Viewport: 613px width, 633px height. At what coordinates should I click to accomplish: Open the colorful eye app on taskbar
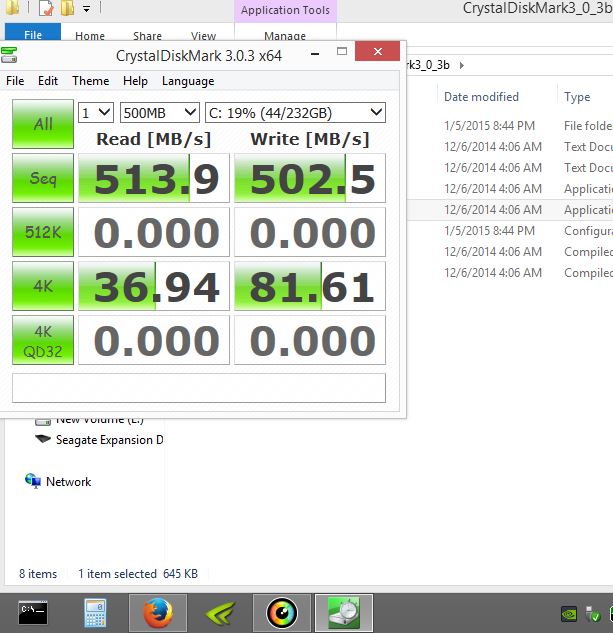tap(282, 613)
